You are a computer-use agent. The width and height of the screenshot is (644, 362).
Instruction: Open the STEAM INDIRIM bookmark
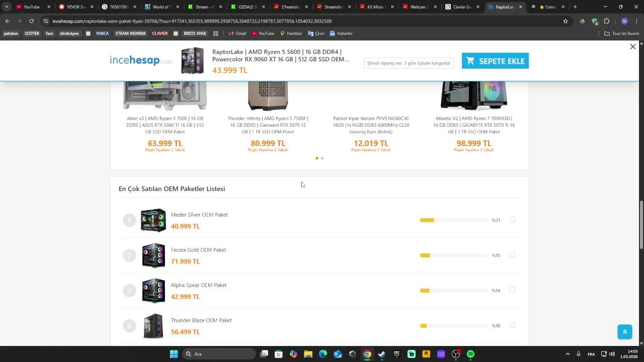click(x=130, y=34)
